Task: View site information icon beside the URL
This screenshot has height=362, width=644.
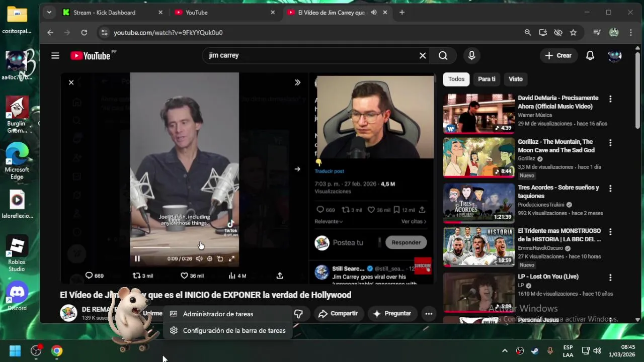Action: (104, 33)
